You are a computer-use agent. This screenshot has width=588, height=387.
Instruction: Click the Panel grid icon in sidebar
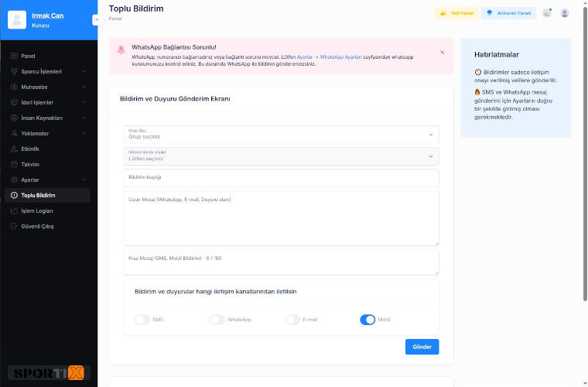point(14,56)
